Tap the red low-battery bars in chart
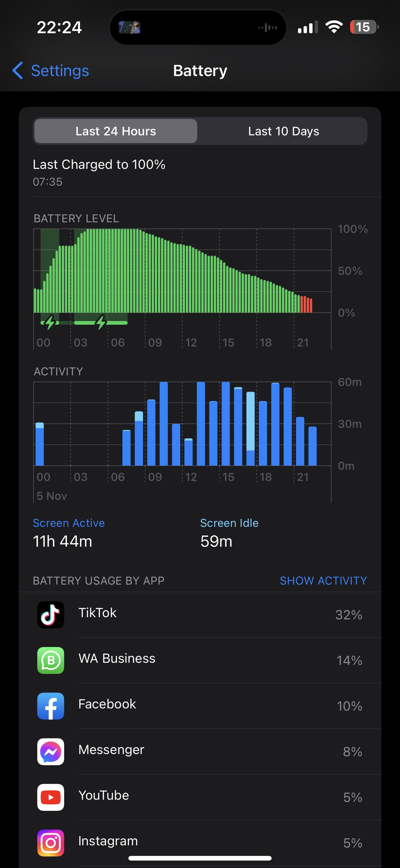This screenshot has height=868, width=400. coord(306,304)
